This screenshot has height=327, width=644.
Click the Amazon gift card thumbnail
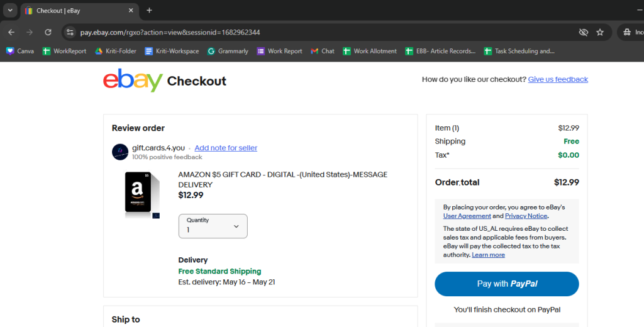pyautogui.click(x=142, y=195)
